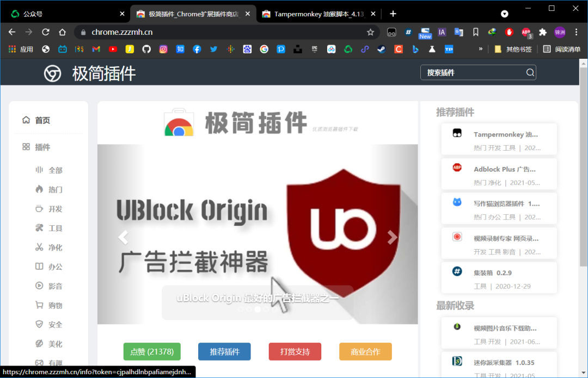Click the blue 推荐插件 button
588x378 pixels.
point(224,352)
